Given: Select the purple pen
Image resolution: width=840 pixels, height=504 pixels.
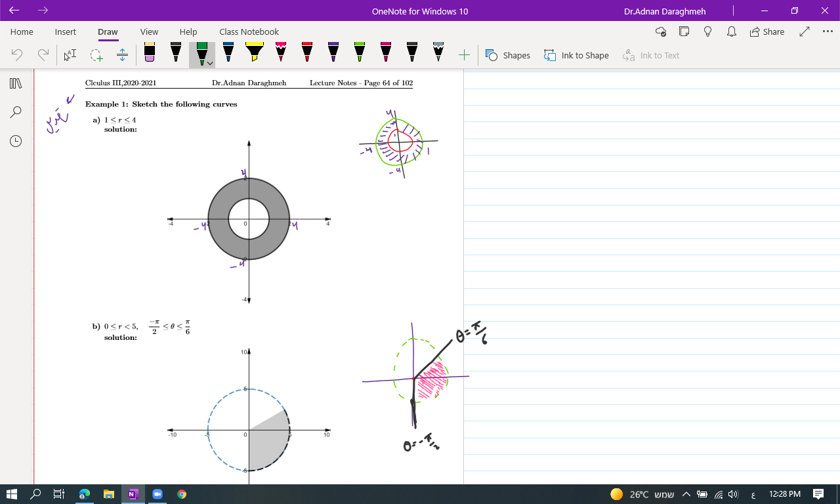Looking at the screenshot, I should [x=333, y=53].
